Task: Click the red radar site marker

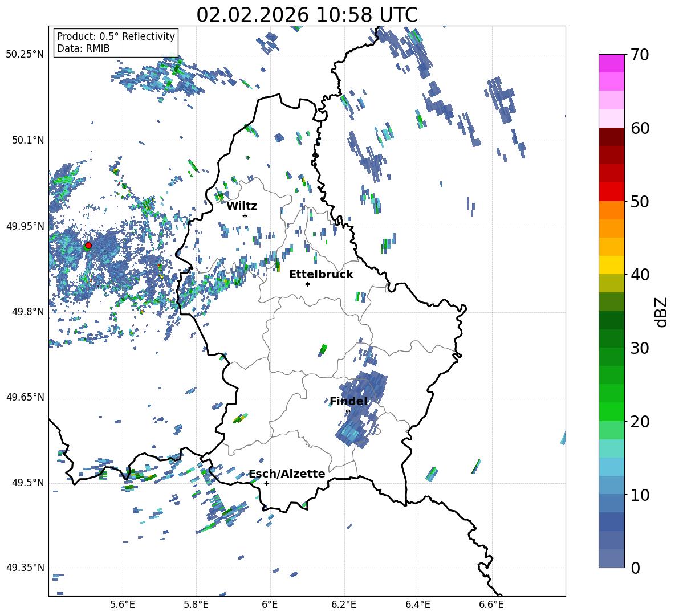Action: (88, 246)
